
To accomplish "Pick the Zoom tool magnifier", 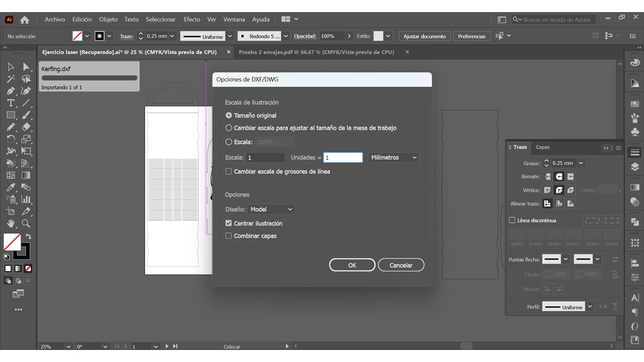I will pos(26,223).
